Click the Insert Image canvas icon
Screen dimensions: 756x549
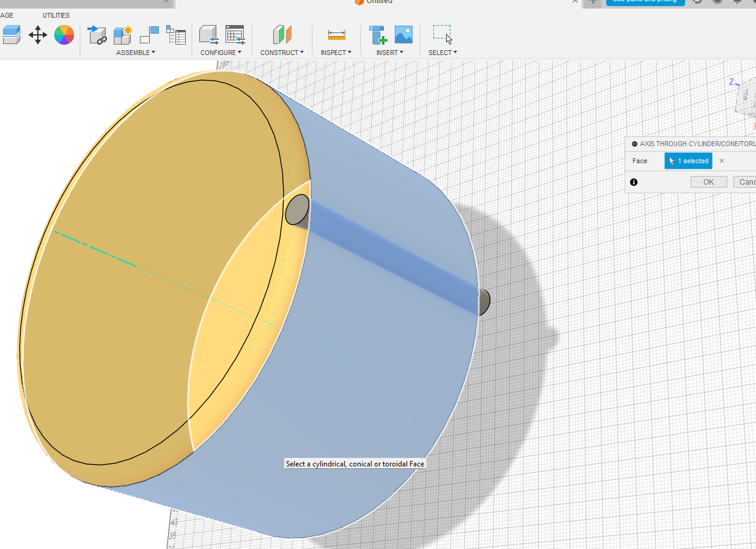coord(403,35)
